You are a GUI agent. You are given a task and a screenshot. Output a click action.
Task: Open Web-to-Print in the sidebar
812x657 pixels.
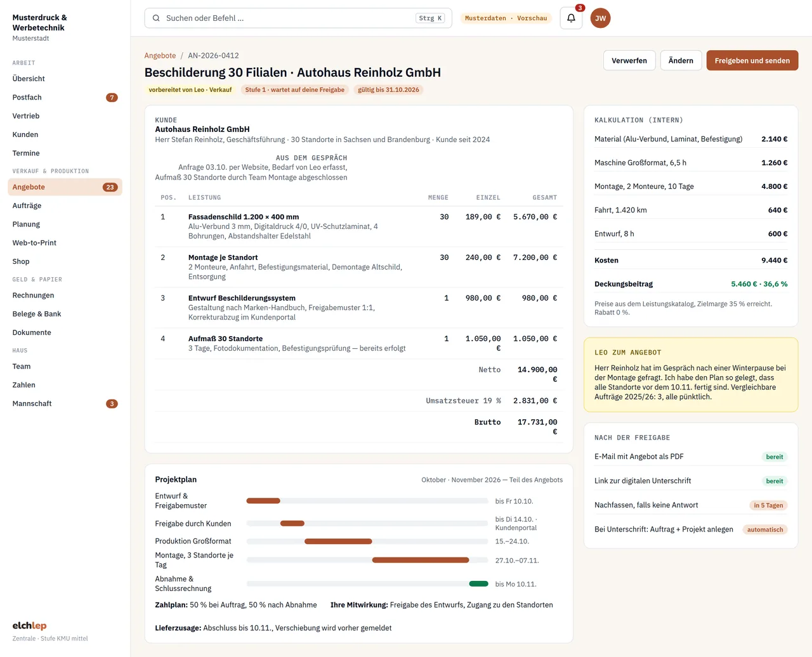coord(65,243)
